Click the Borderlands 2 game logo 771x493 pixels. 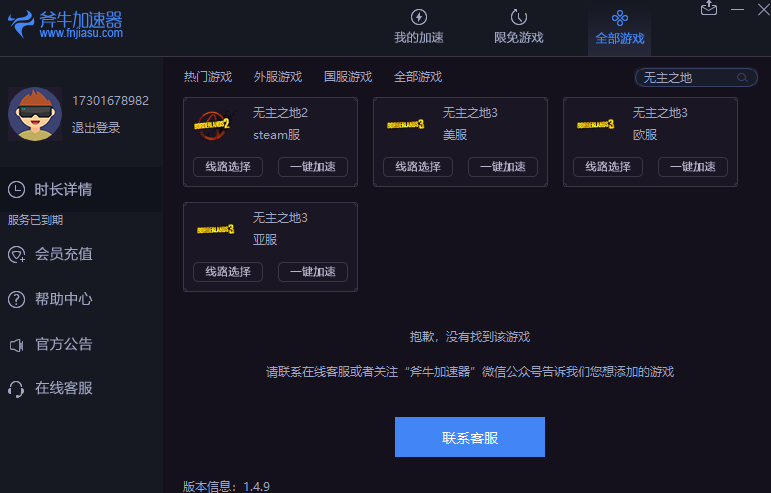(x=213, y=125)
